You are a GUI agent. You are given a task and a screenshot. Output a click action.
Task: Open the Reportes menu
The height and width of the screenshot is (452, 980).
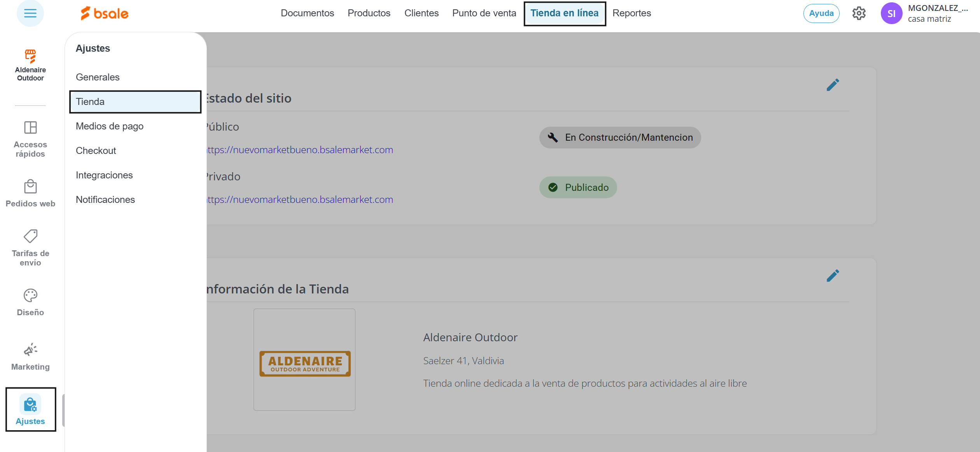tap(631, 13)
